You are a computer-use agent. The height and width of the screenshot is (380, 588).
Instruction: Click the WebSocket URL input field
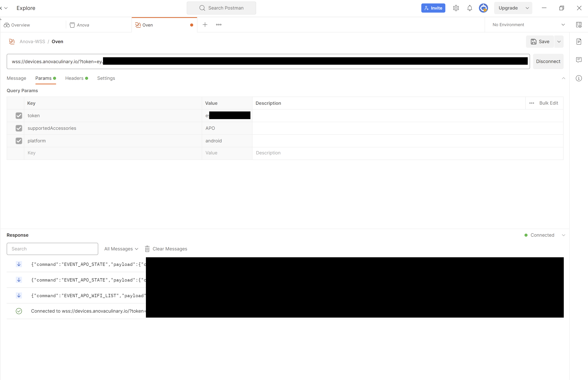click(x=268, y=61)
